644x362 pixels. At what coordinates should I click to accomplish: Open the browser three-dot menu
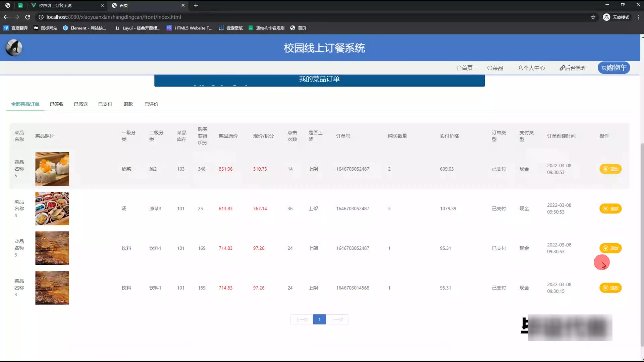click(638, 17)
